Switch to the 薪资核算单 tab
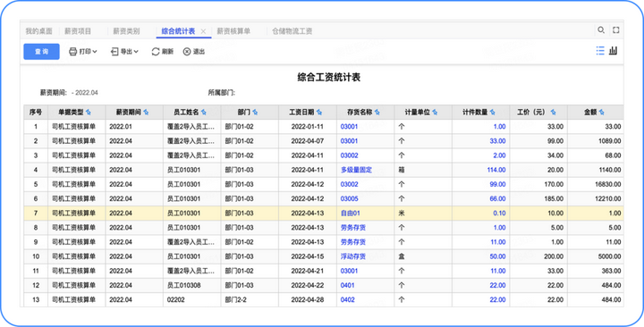 click(233, 31)
